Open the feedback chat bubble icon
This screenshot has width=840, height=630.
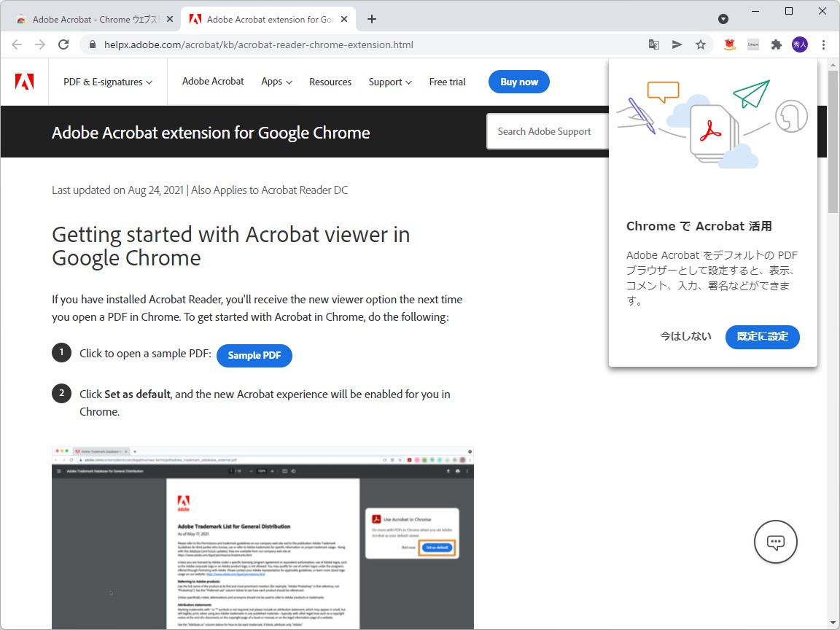point(775,542)
